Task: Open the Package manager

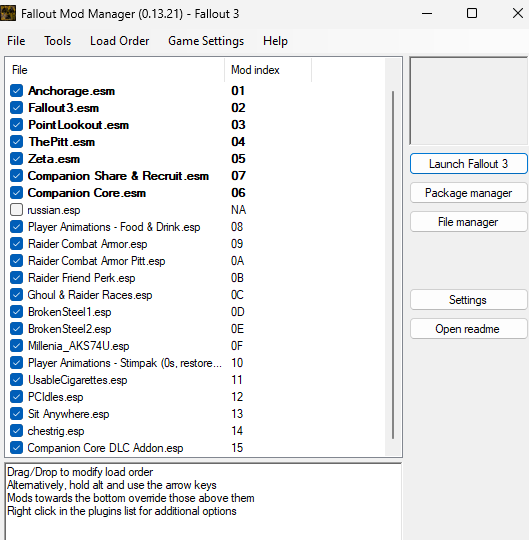Action: [x=468, y=193]
